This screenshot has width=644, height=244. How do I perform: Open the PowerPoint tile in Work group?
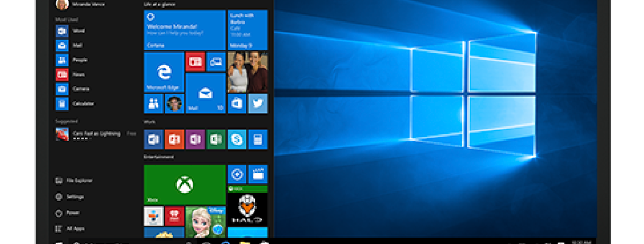174,139
